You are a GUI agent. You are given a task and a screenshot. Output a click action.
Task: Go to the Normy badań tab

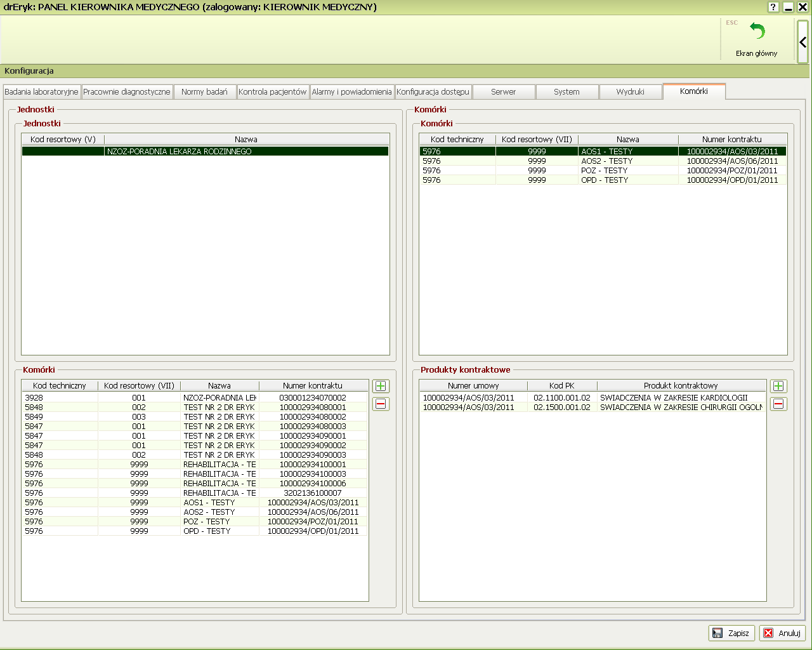coord(204,92)
